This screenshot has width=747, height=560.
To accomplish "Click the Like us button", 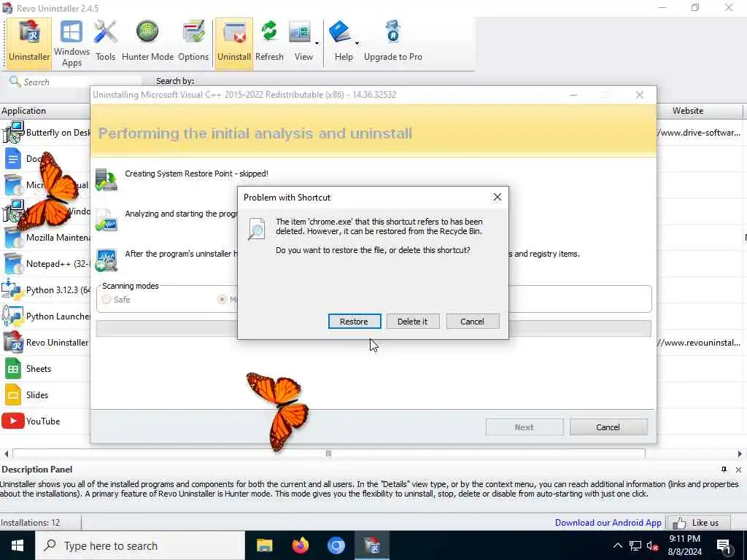I will point(699,522).
